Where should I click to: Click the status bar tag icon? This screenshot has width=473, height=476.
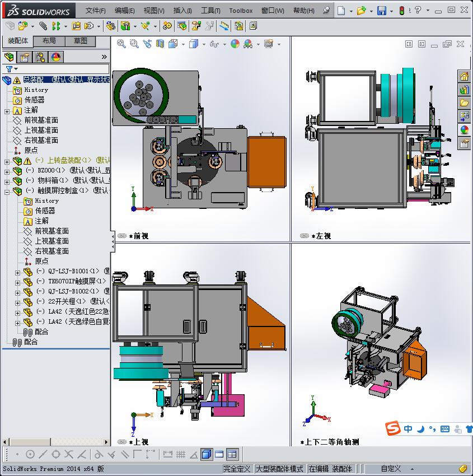463,468
